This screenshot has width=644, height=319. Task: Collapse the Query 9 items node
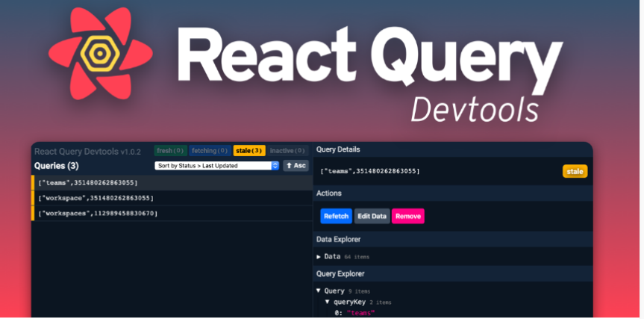click(319, 291)
